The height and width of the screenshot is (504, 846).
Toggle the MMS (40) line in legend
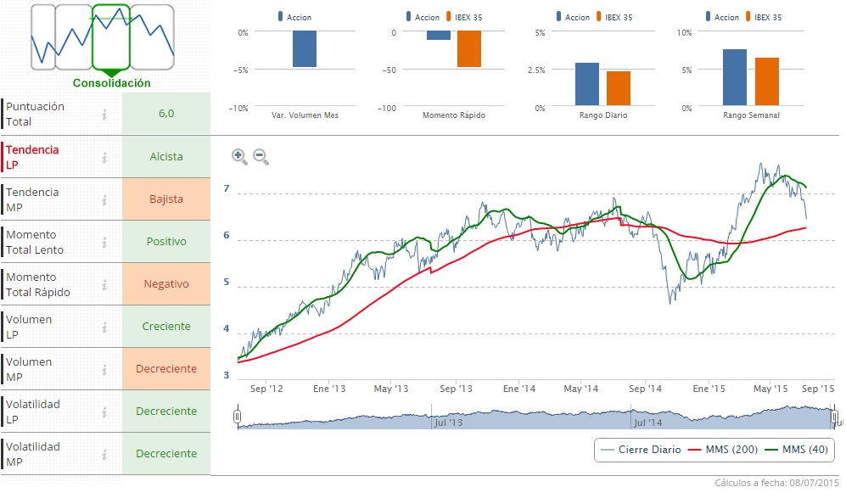[794, 450]
